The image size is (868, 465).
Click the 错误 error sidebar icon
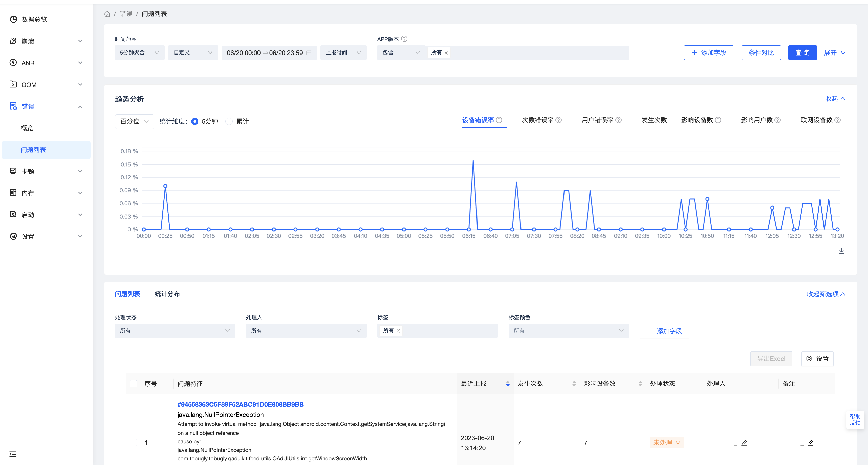point(13,107)
